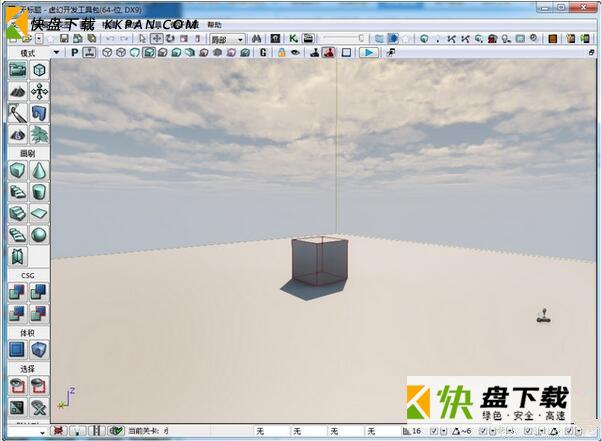Screen dimensions: 601x441
Task: Open the Matinee clapperboard icon
Action: point(308,39)
